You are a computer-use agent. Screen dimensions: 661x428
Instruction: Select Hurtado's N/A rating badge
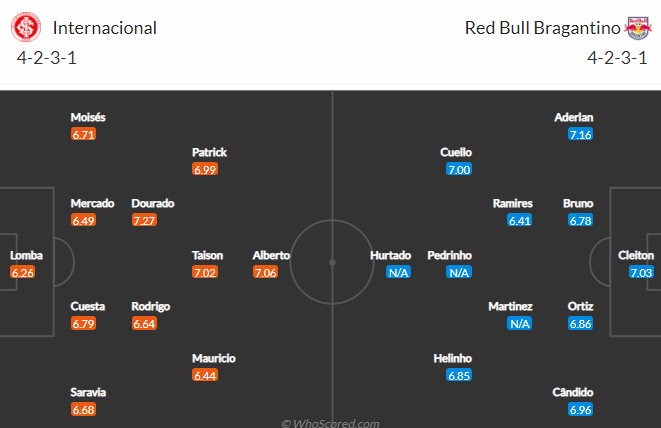[398, 272]
